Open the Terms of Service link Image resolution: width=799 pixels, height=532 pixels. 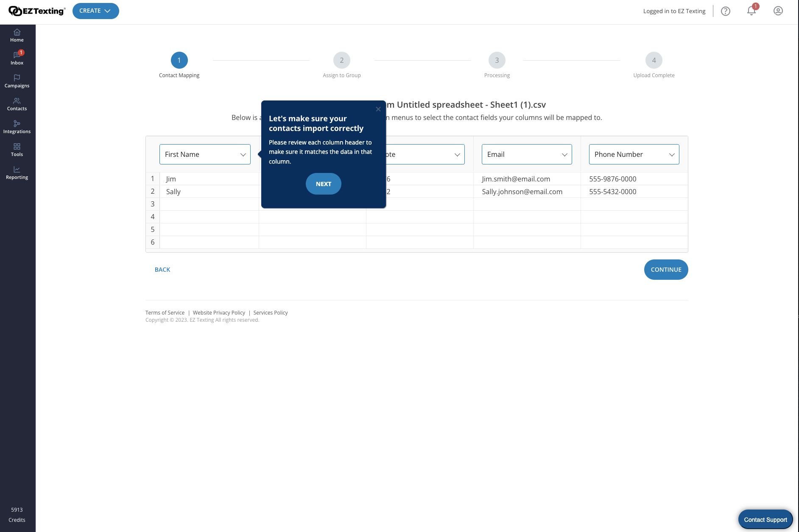[x=165, y=313]
